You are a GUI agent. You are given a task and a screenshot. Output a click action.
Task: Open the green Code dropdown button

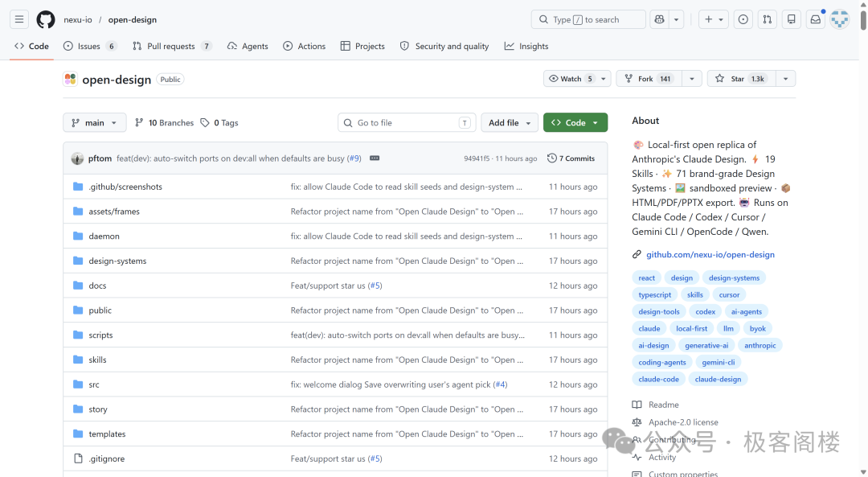[x=575, y=123]
